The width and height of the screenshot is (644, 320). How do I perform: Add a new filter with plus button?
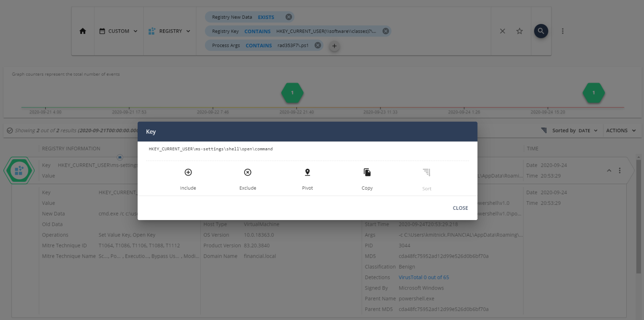click(334, 46)
